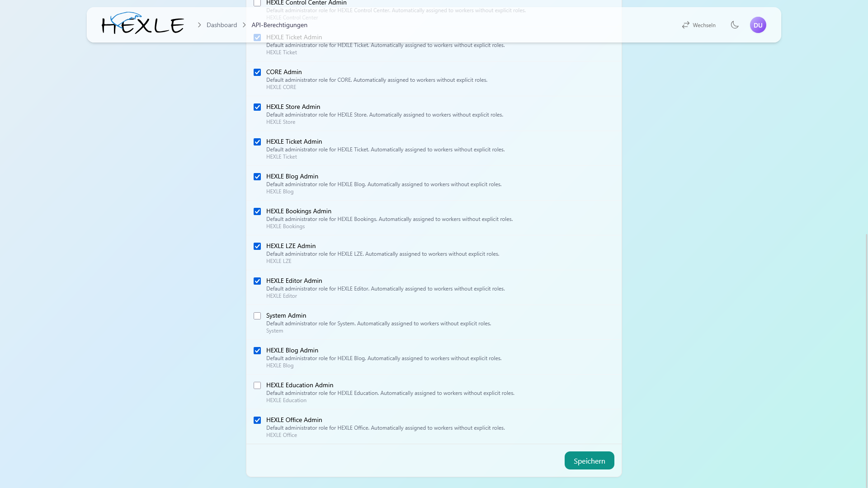Click description 'Default administrator role for HEXLE Store'
Image resolution: width=868 pixels, height=488 pixels.
point(385,115)
